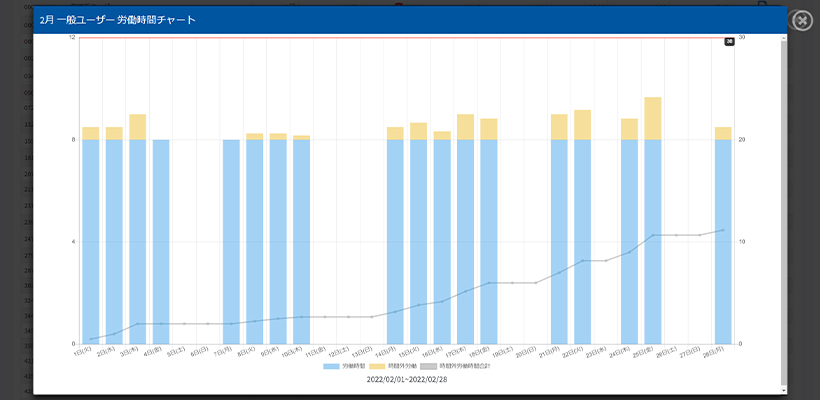Click the yellow overtime segment on 22日(火)
Image resolution: width=820 pixels, height=400 pixels.
click(583, 125)
